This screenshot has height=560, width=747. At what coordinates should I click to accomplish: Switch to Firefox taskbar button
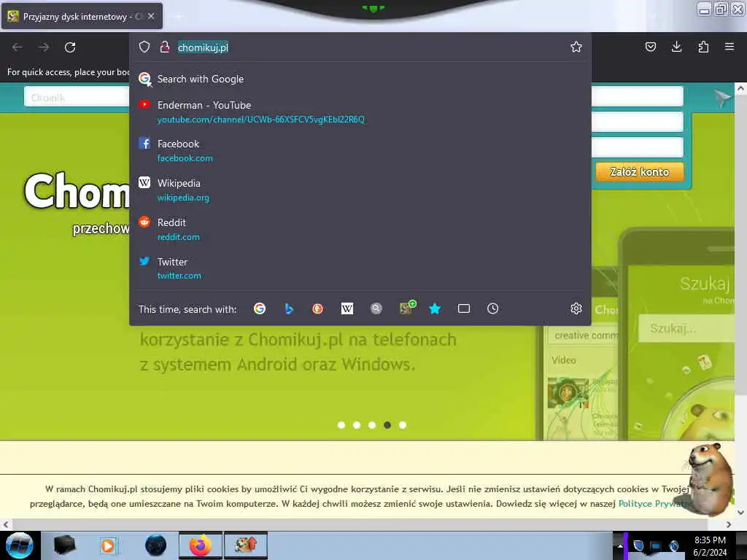[x=201, y=545]
